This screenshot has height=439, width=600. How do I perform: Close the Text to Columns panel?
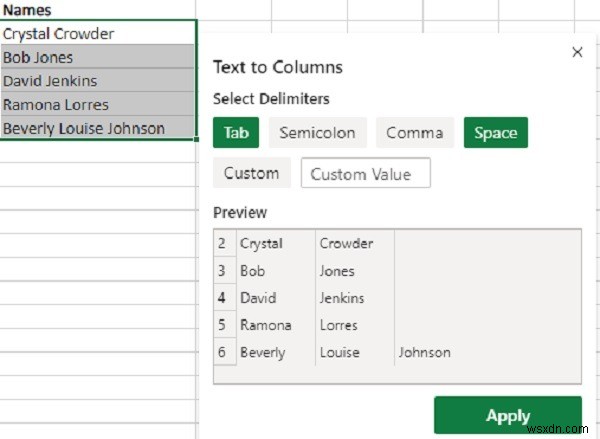[x=577, y=52]
